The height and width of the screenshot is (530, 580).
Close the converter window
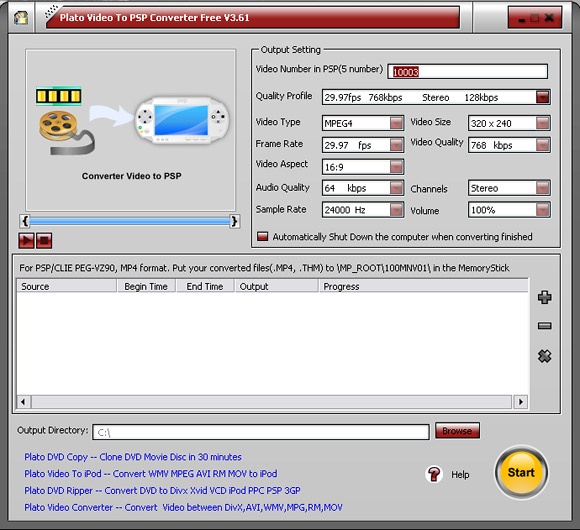549,18
